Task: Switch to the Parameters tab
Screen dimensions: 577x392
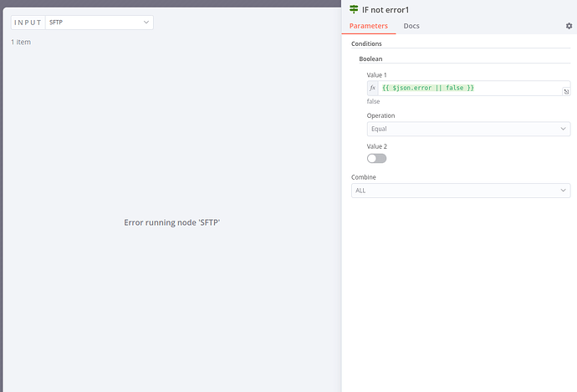Action: [x=368, y=26]
